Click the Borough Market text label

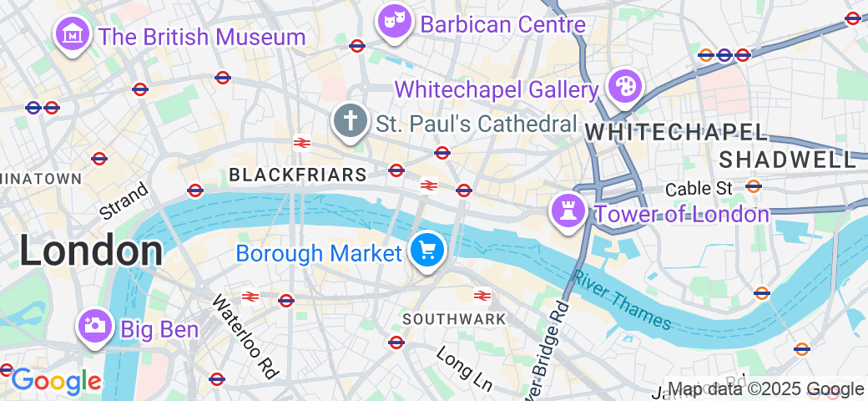coord(318,254)
